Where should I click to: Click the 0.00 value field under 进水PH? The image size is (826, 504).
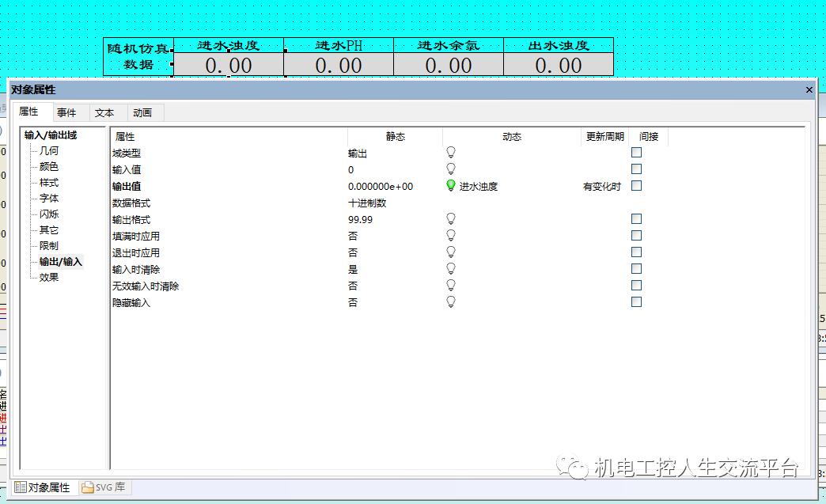(x=339, y=65)
